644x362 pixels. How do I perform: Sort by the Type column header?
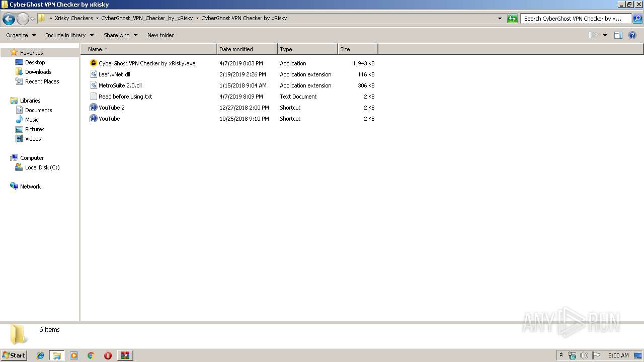pos(307,49)
